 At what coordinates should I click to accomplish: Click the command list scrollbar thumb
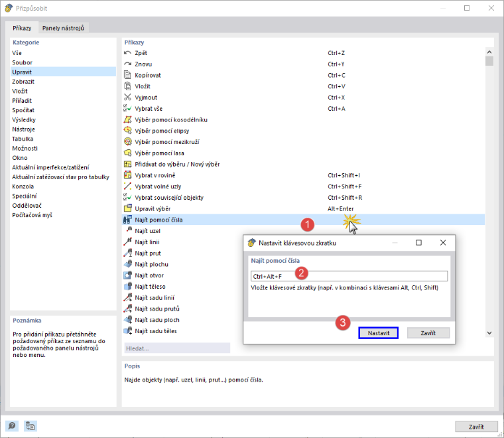click(489, 61)
